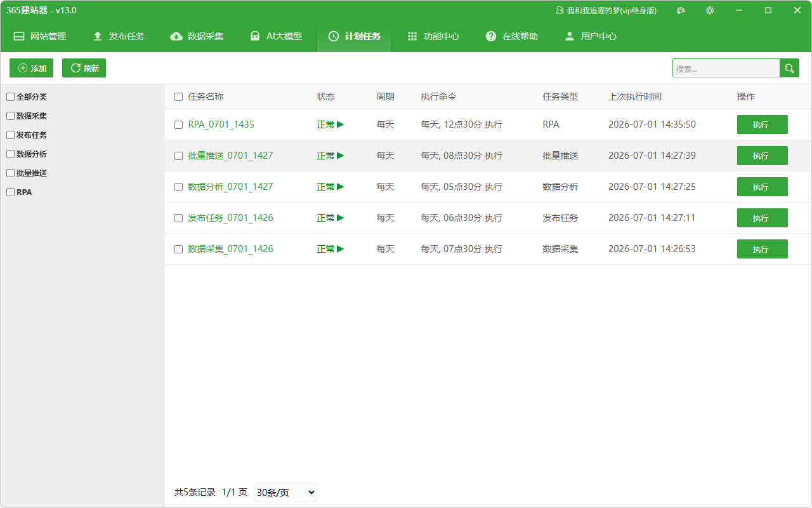This screenshot has height=508, width=812.
Task: Click the play triangle for 批量推送_0701_1427
Action: pos(341,156)
